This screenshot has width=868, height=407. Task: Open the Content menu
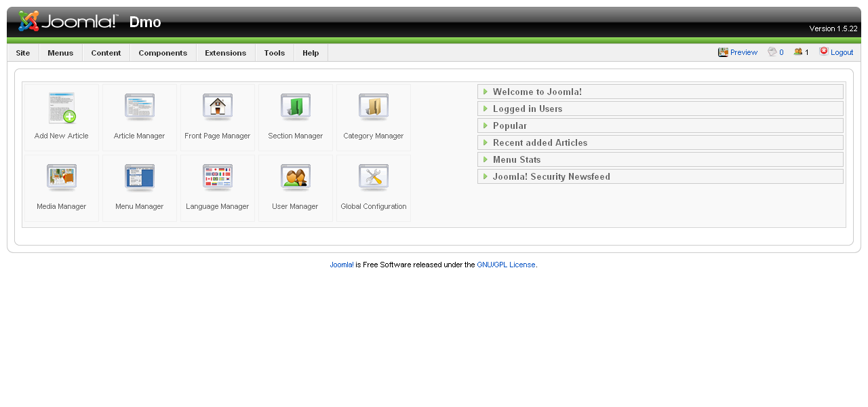[x=106, y=53]
